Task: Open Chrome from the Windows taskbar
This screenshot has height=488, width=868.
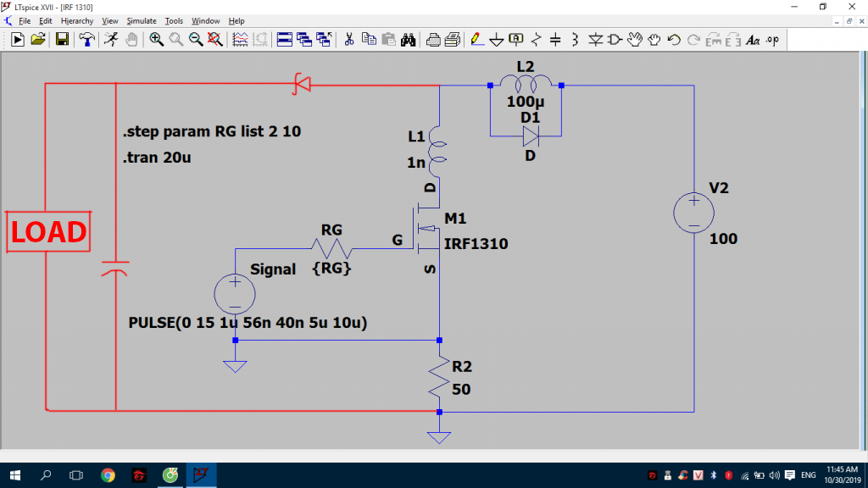Action: click(108, 474)
